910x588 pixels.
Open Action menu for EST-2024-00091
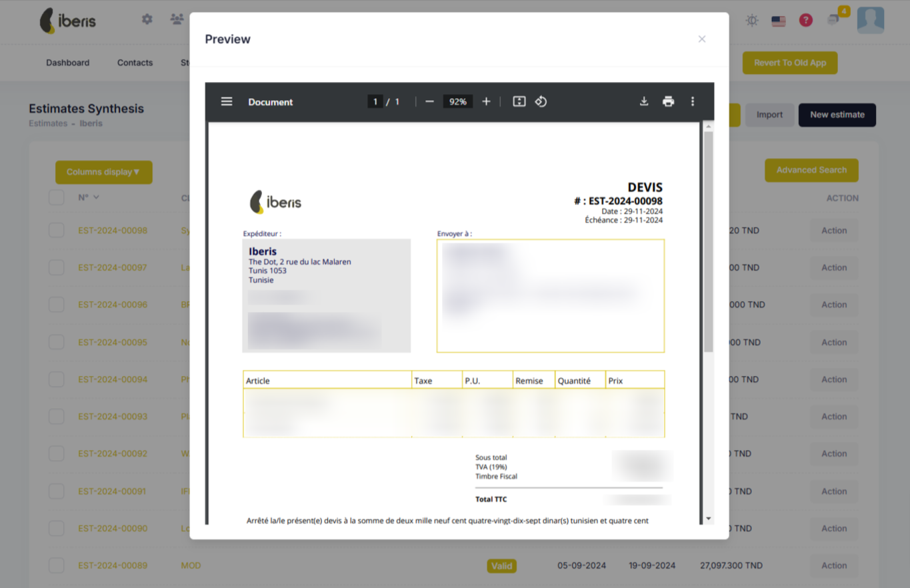coord(834,491)
